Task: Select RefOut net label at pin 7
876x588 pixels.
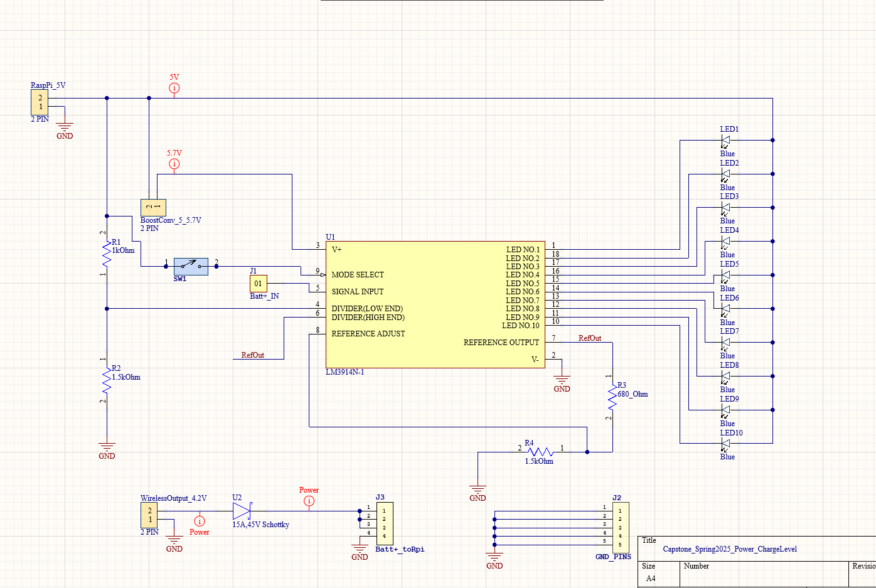Action: coord(590,338)
